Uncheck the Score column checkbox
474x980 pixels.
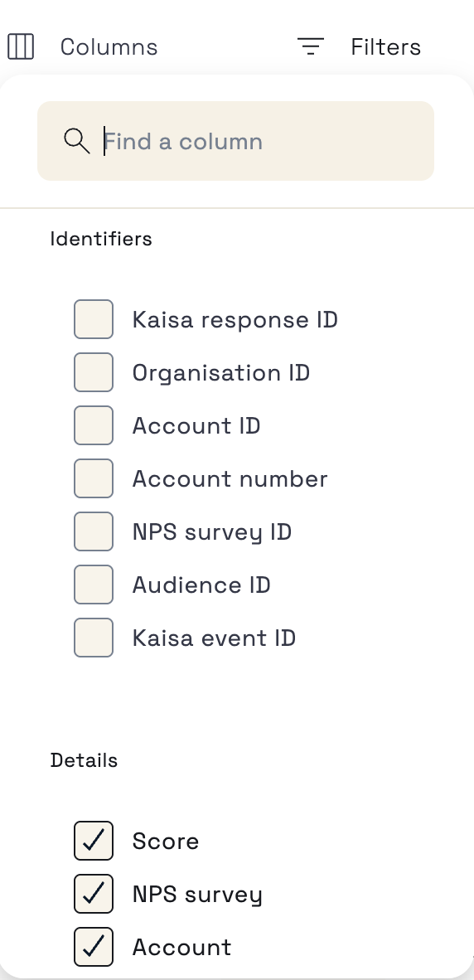[94, 842]
